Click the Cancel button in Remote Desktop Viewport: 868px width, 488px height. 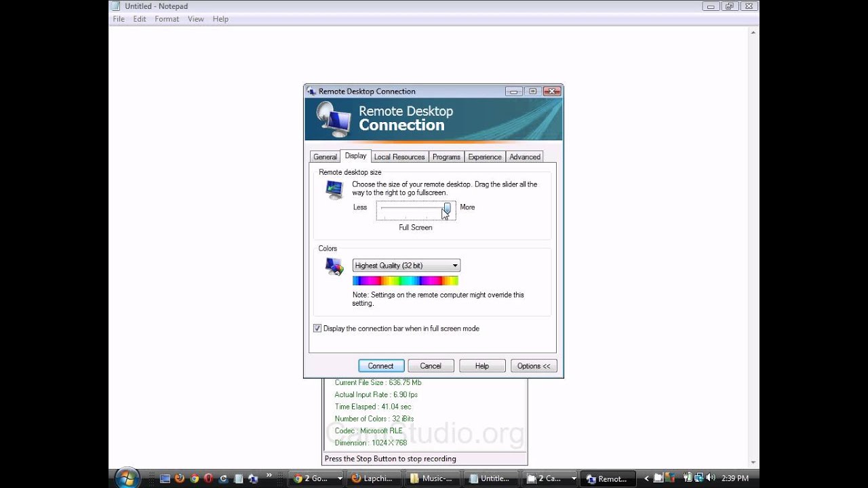pos(431,366)
